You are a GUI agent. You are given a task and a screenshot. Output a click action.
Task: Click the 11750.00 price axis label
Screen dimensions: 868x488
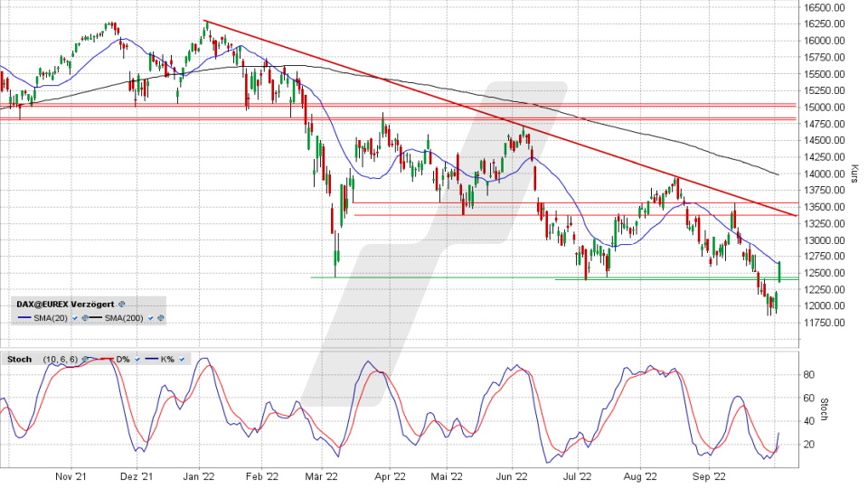[x=825, y=323]
